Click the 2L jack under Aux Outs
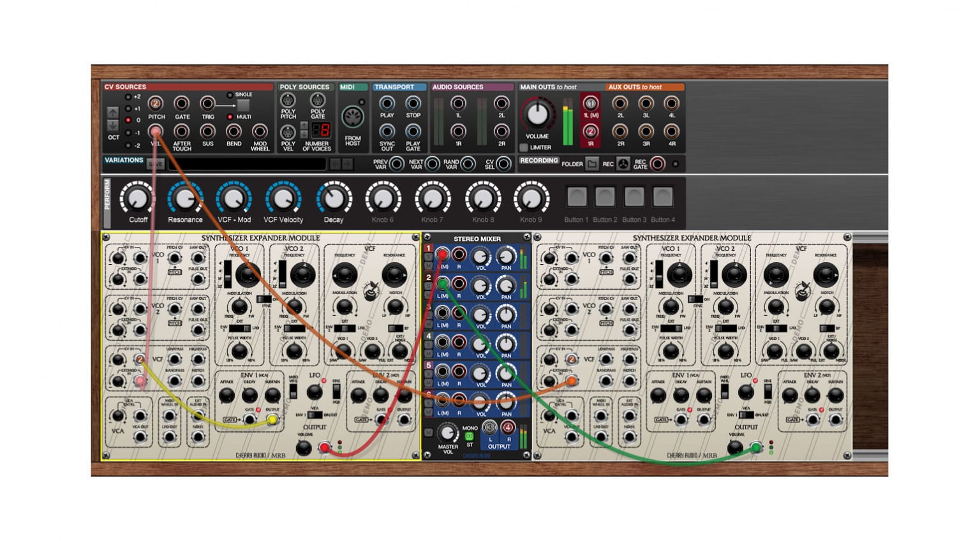Image resolution: width=980 pixels, height=541 pixels. coord(620,103)
